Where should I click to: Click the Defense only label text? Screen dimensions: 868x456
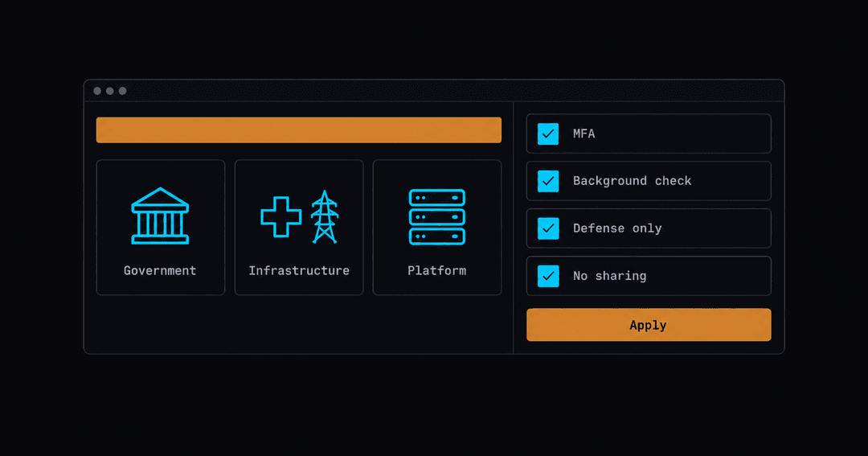point(617,228)
